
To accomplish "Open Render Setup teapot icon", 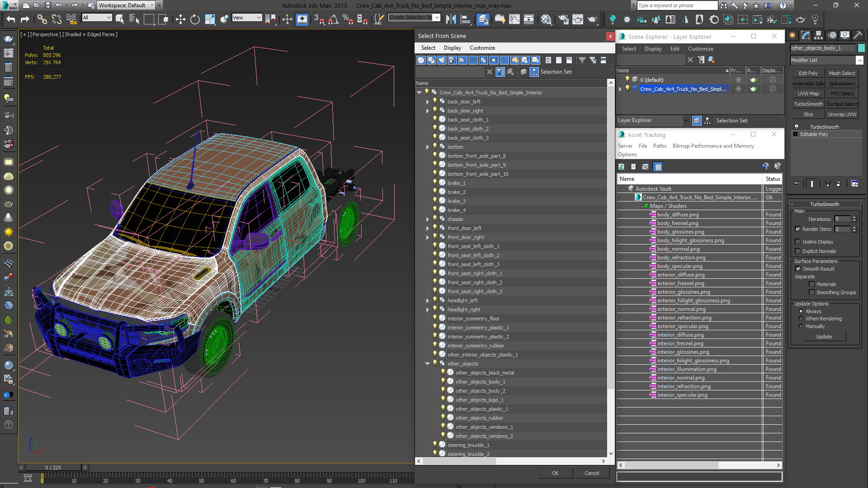I will pos(563,19).
